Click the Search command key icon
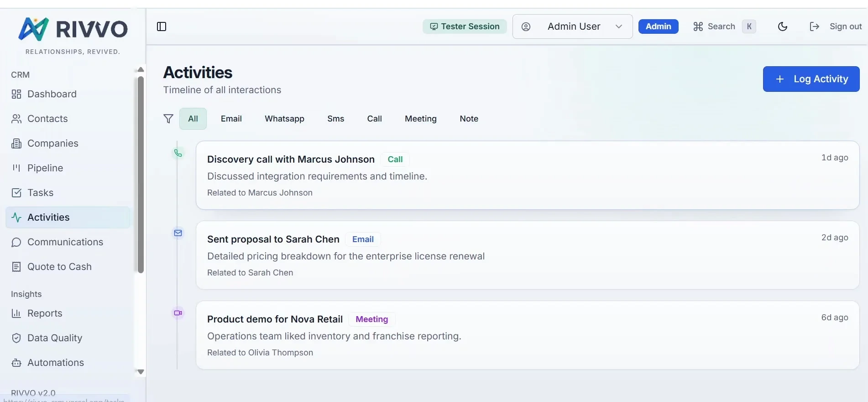Screen dimensions: 868x402 (x=698, y=26)
